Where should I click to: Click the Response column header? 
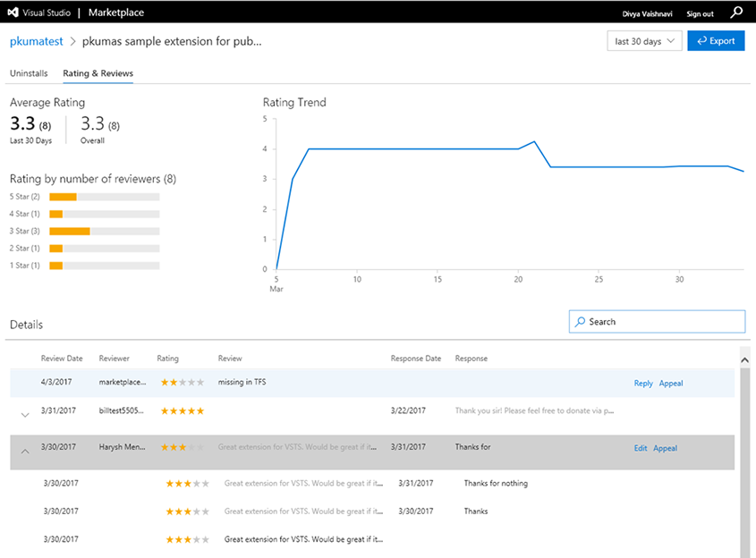(x=471, y=358)
